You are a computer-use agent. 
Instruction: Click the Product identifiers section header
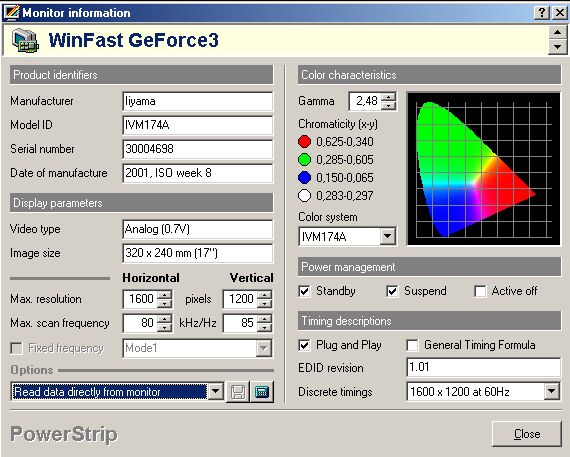click(141, 75)
